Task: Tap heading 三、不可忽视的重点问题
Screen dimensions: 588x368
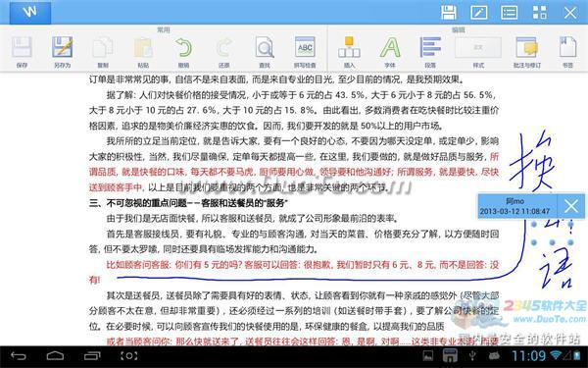Action: [188, 203]
